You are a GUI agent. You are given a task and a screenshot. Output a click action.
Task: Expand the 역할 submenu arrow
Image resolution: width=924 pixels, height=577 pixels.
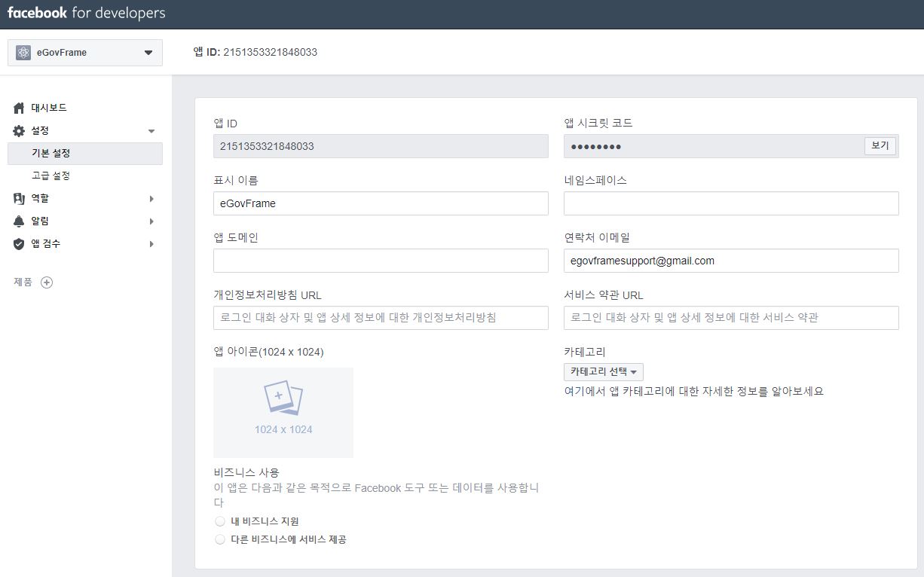[151, 199]
